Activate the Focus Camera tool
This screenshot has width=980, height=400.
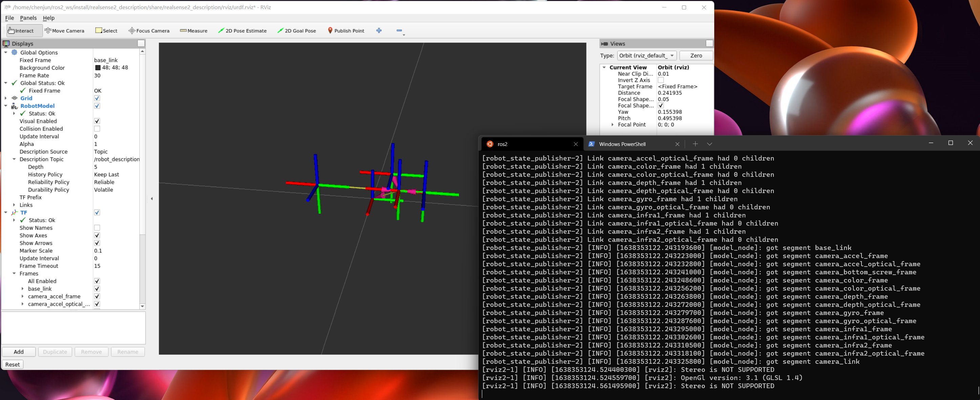[x=149, y=30]
